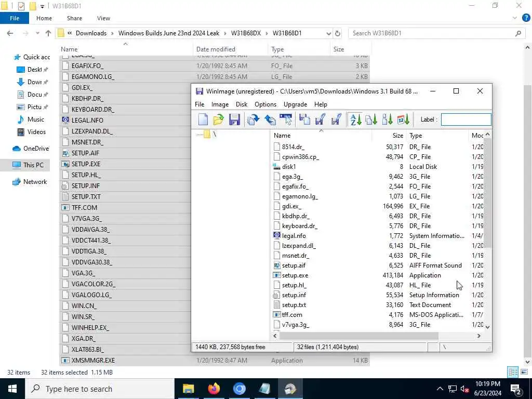This screenshot has width=532, height=399.
Task: Select setup.exe in WinImage file list
Action: click(x=295, y=275)
